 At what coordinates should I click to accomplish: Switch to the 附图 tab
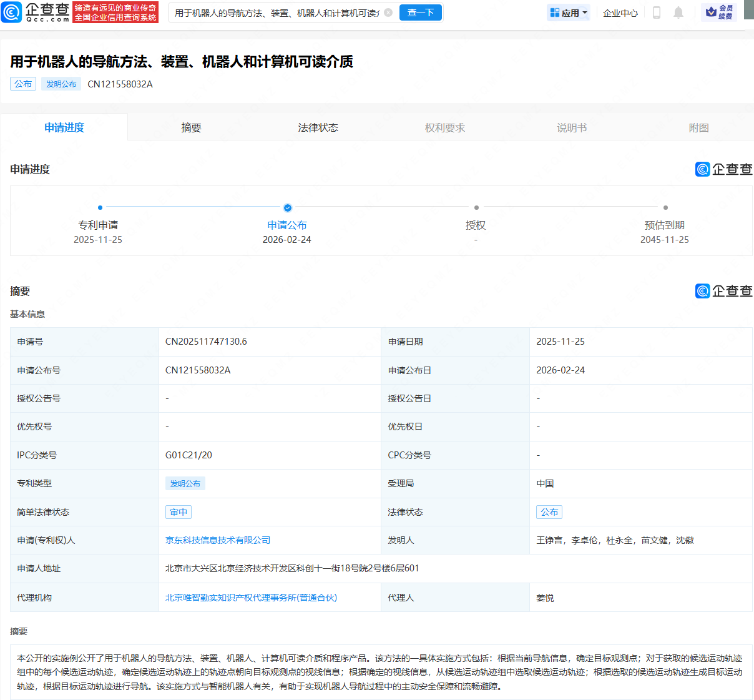point(698,127)
